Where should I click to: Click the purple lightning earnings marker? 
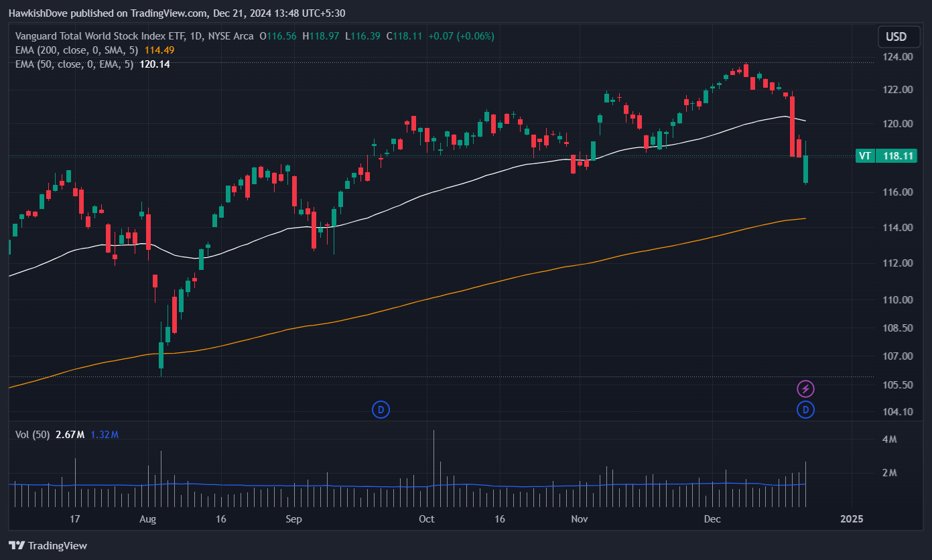click(805, 389)
